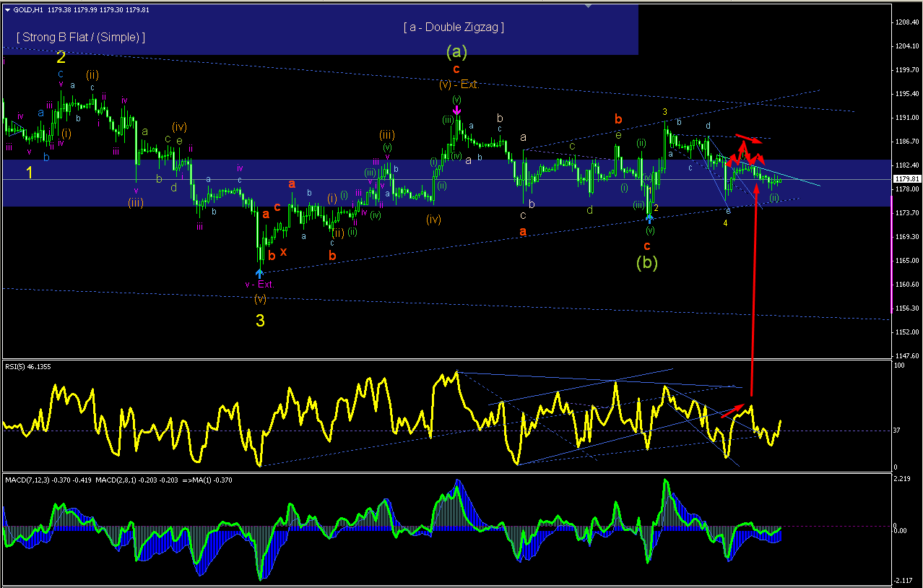Click the MACD scale value -2.117
This screenshot has width=923, height=588.
coord(903,580)
